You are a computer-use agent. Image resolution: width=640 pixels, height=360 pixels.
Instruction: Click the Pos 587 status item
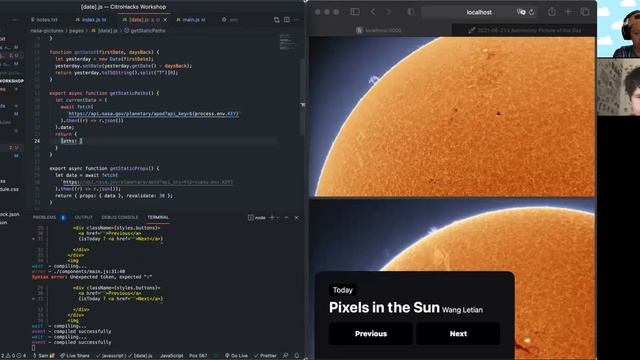click(x=198, y=356)
